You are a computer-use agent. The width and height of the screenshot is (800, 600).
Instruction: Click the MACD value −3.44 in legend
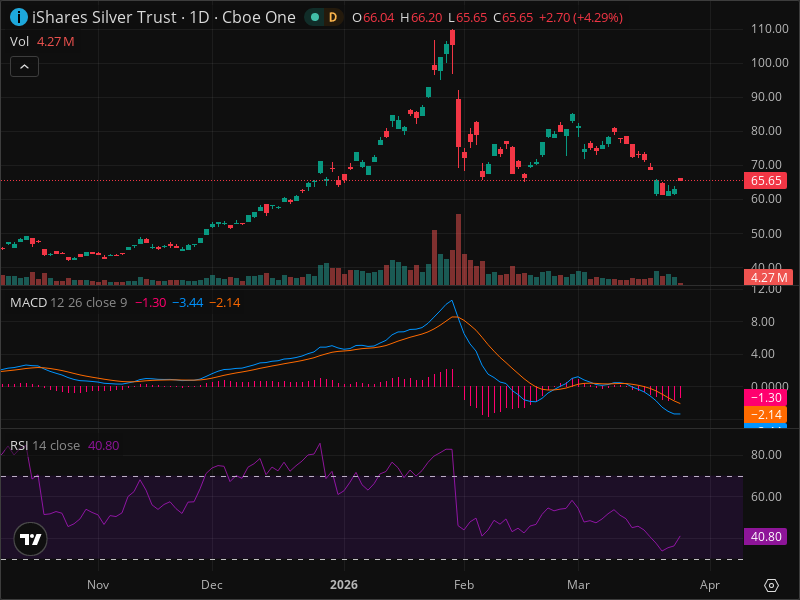[x=188, y=303]
